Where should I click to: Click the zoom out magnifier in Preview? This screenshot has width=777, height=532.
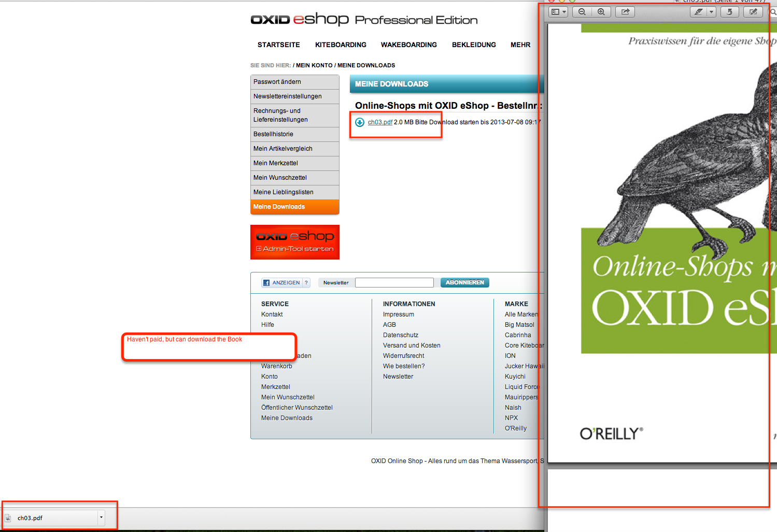pos(582,12)
